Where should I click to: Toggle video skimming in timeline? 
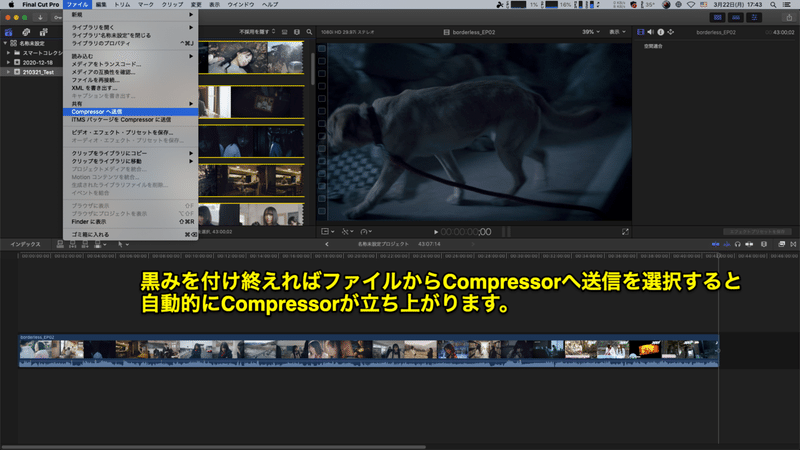point(716,244)
